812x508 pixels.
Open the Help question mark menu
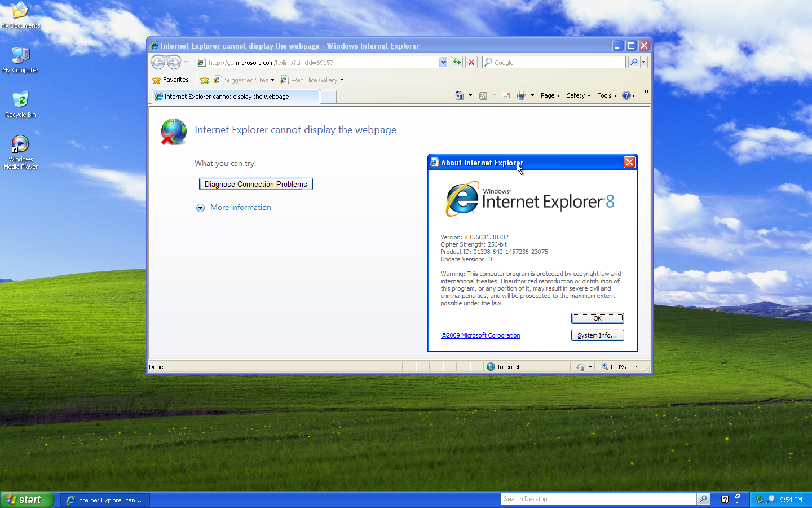coord(629,95)
